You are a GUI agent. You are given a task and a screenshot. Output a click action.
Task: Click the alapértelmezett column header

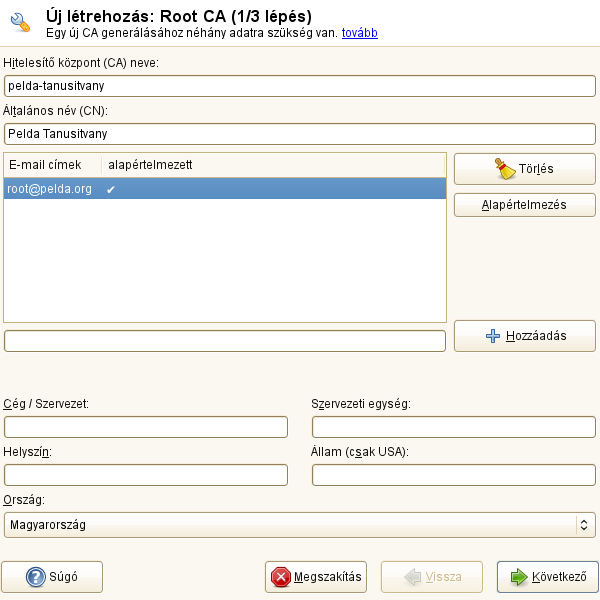point(150,164)
